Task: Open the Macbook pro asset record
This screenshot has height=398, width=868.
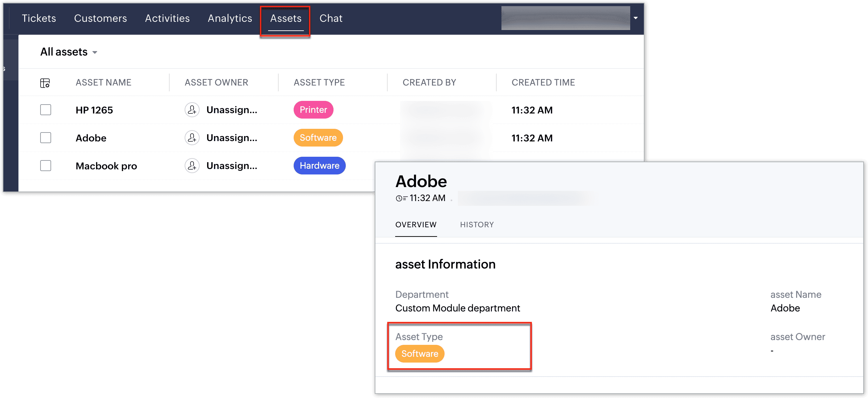Action: click(x=106, y=166)
